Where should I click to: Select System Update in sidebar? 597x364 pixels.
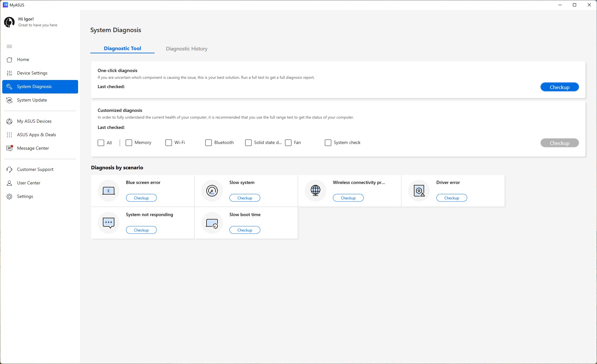[40, 100]
